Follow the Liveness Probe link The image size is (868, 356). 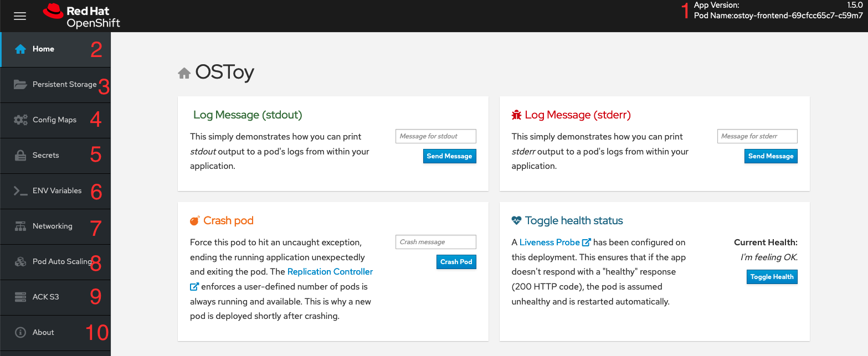click(x=549, y=242)
